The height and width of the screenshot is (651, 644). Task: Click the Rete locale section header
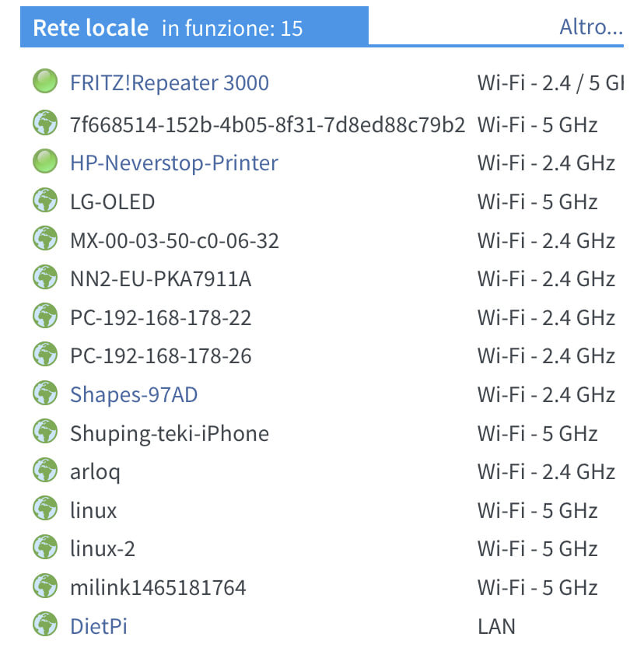90,28
